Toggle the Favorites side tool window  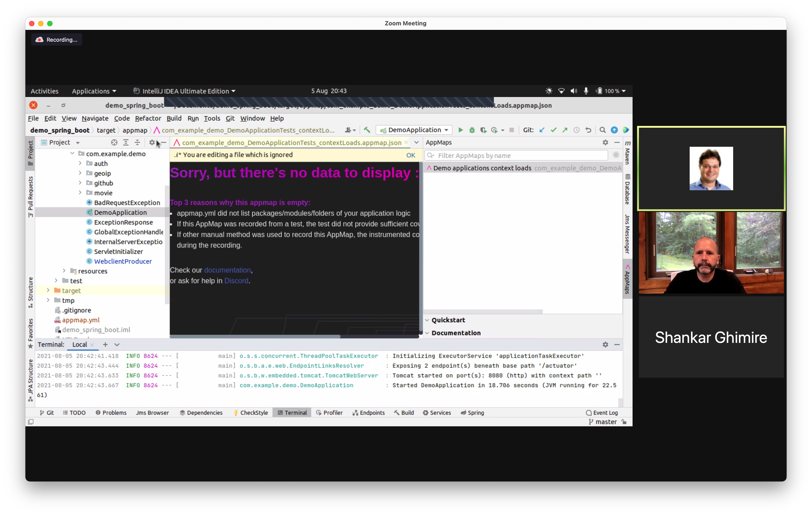point(30,334)
